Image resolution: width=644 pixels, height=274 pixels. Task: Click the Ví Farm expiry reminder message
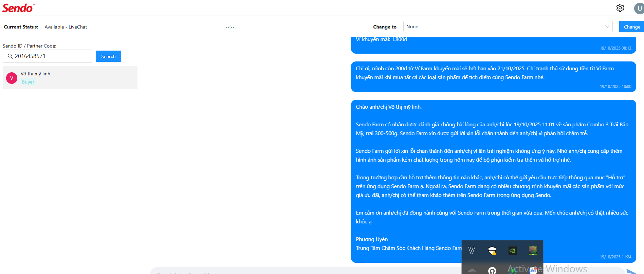pos(493,77)
